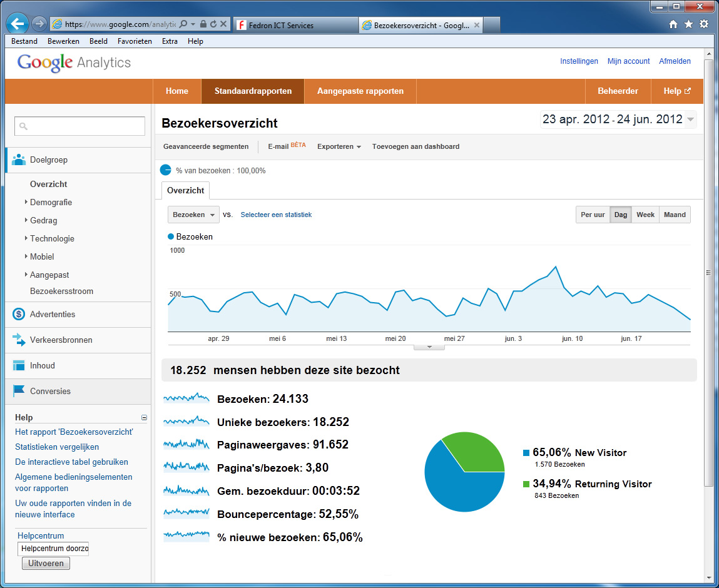
Task: Click the security lock icon in address bar
Action: (x=203, y=24)
